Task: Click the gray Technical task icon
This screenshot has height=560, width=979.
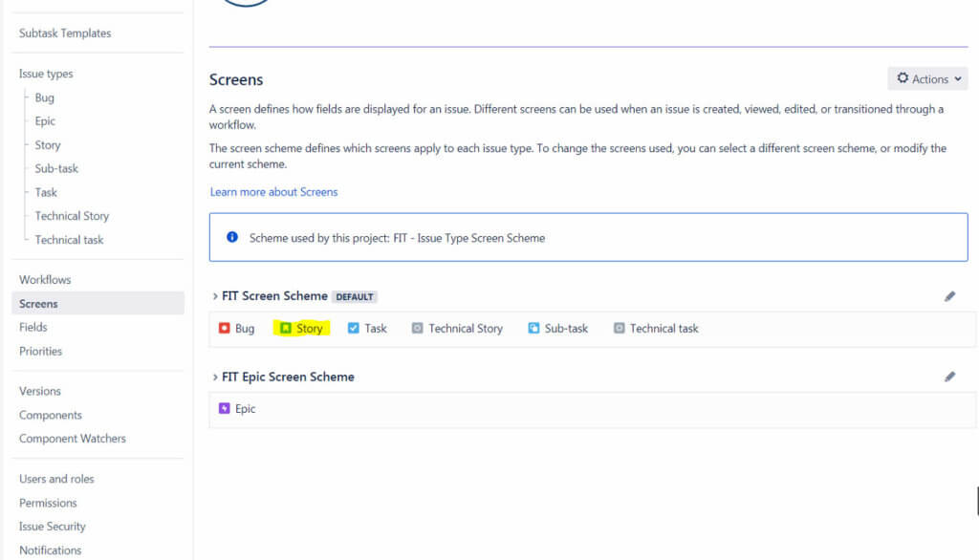Action: tap(619, 328)
